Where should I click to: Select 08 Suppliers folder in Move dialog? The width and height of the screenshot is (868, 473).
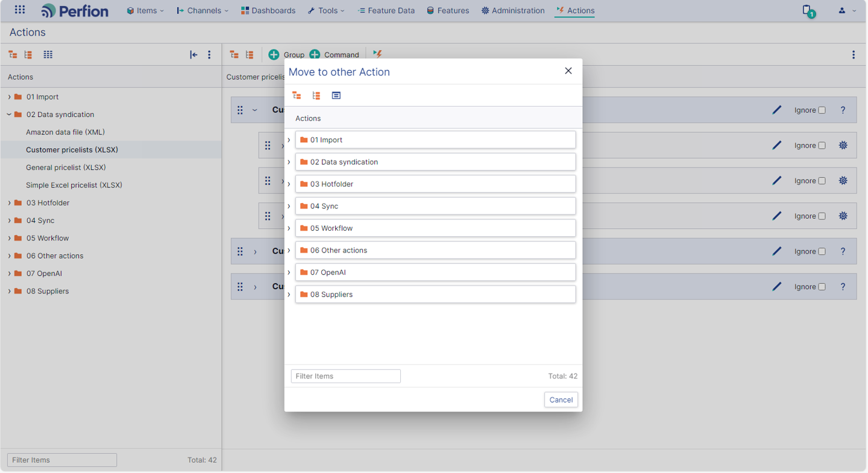(x=435, y=294)
